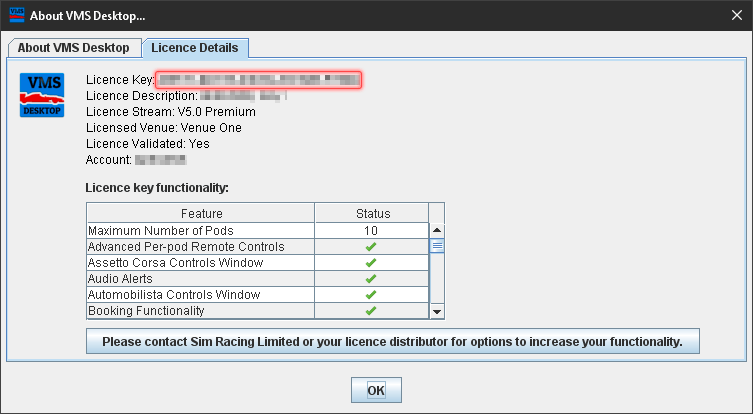Image resolution: width=753 pixels, height=414 pixels.
Task: Click the blurred Licence Key value
Action: (258, 80)
